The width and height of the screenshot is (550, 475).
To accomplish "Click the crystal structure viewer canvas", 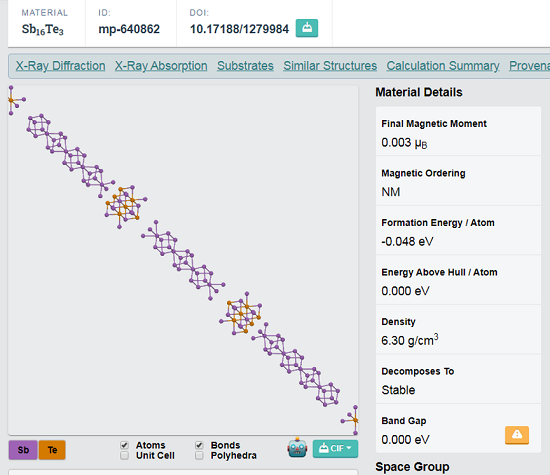I will click(183, 260).
